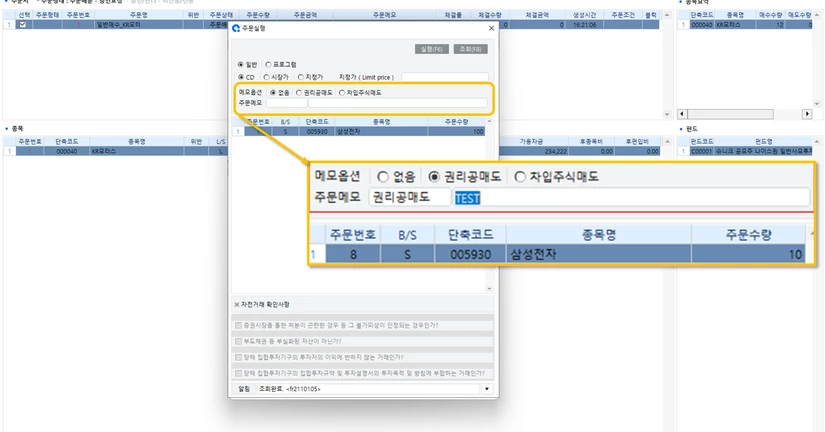Click the 주문수량 column header in the dialog table
The image size is (825, 432).
point(456,122)
